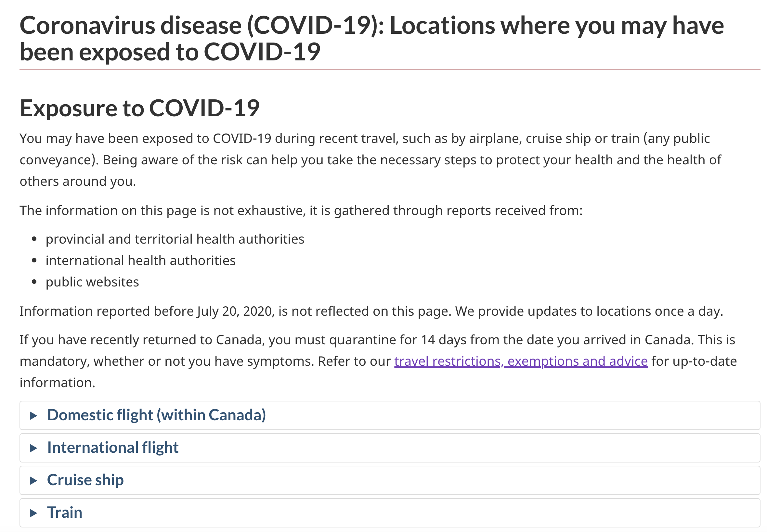Image resolution: width=767 pixels, height=532 pixels.
Task: Click the disclosure triangle beside Domestic flight
Action: 33,416
